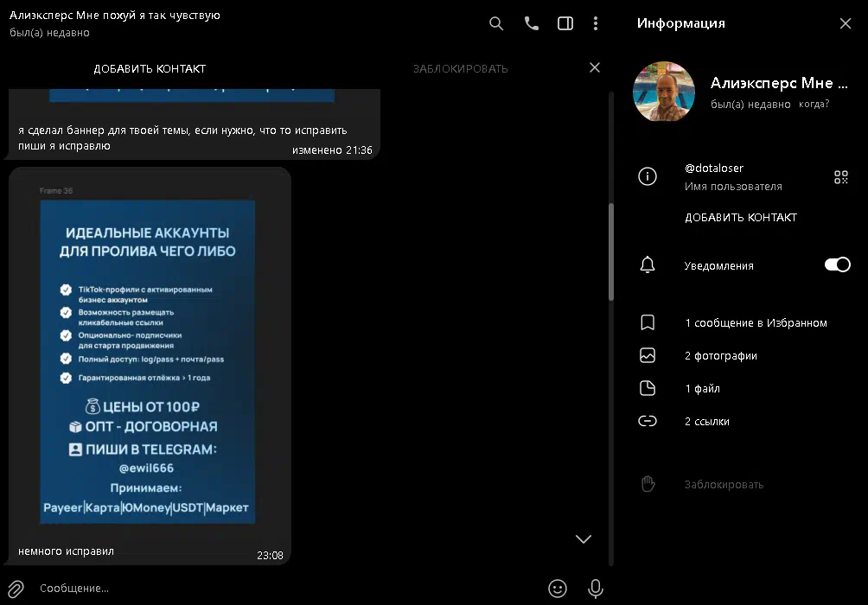Click the 'Информация' panel heading

[x=681, y=23]
